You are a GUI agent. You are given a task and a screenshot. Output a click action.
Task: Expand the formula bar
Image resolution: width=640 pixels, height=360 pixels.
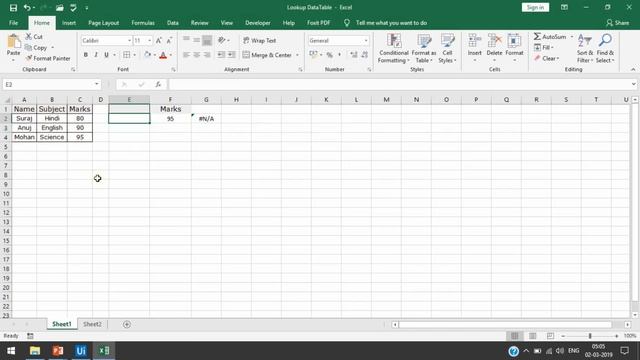coord(633,84)
